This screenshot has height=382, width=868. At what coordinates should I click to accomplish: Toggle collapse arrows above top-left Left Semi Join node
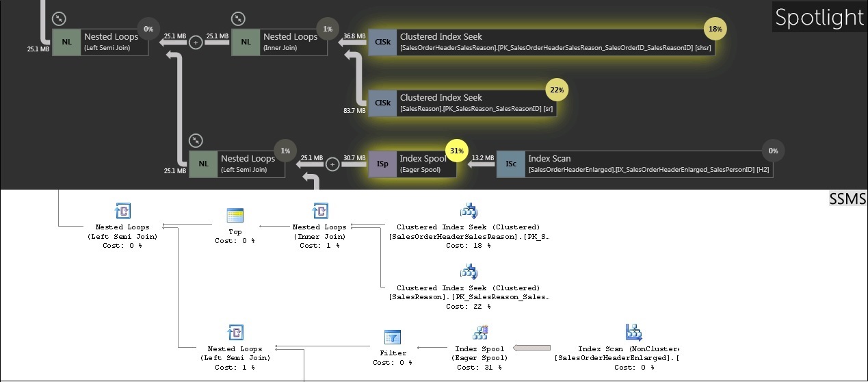(59, 18)
